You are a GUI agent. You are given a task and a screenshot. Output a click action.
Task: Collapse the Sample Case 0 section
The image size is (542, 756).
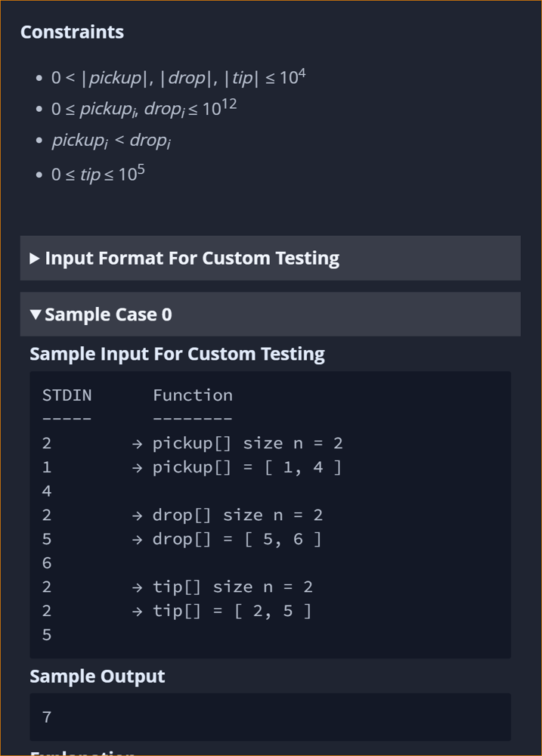[270, 314]
